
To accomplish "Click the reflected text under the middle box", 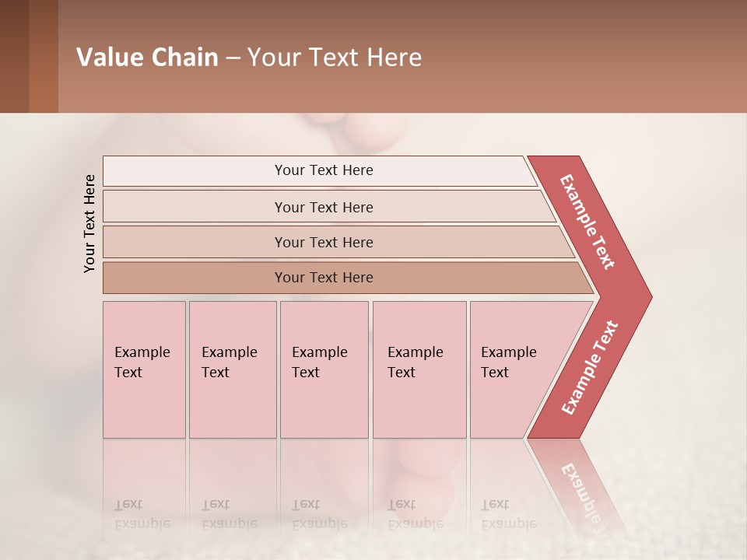I will (x=319, y=514).
